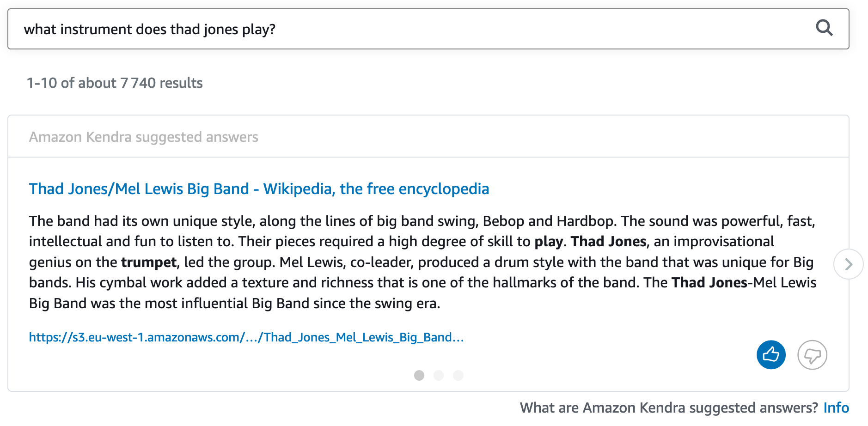Click the '1-10 of about 7 740 results' text
Screen dimensions: 868x426
(115, 83)
